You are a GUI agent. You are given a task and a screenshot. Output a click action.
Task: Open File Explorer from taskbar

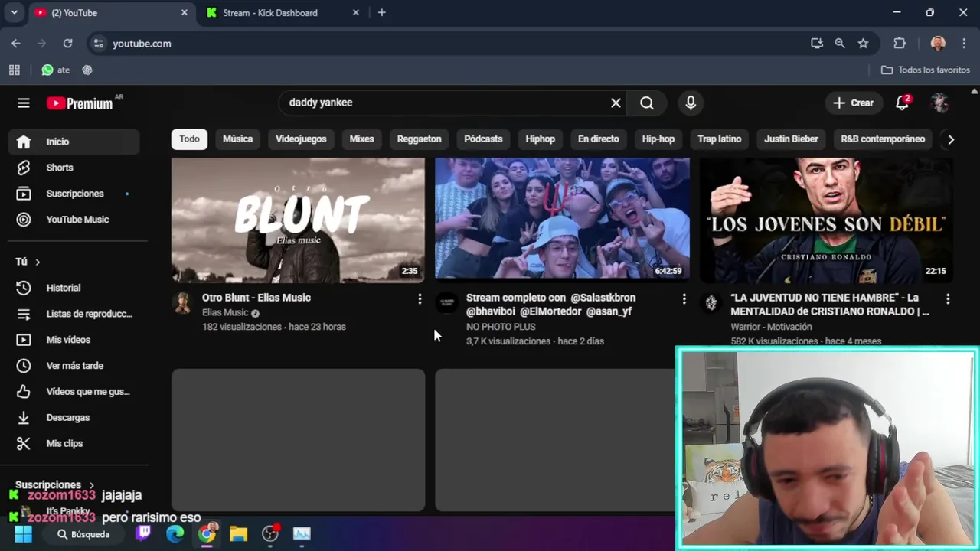(x=238, y=534)
